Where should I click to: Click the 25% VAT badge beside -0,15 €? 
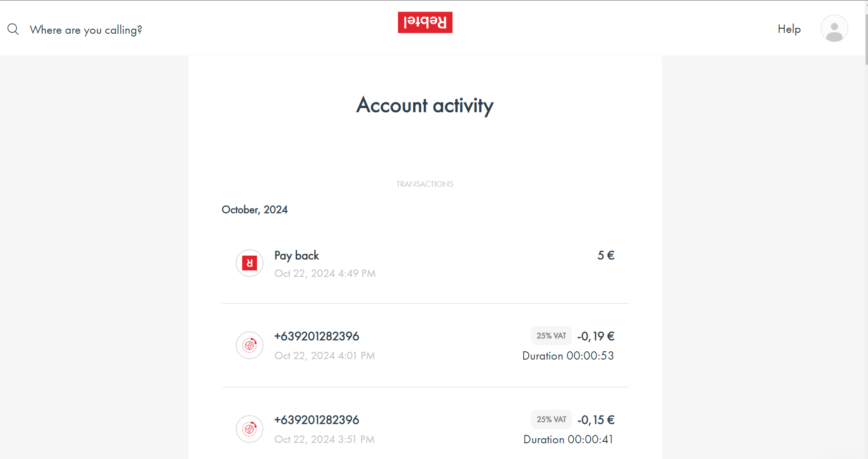pos(551,420)
